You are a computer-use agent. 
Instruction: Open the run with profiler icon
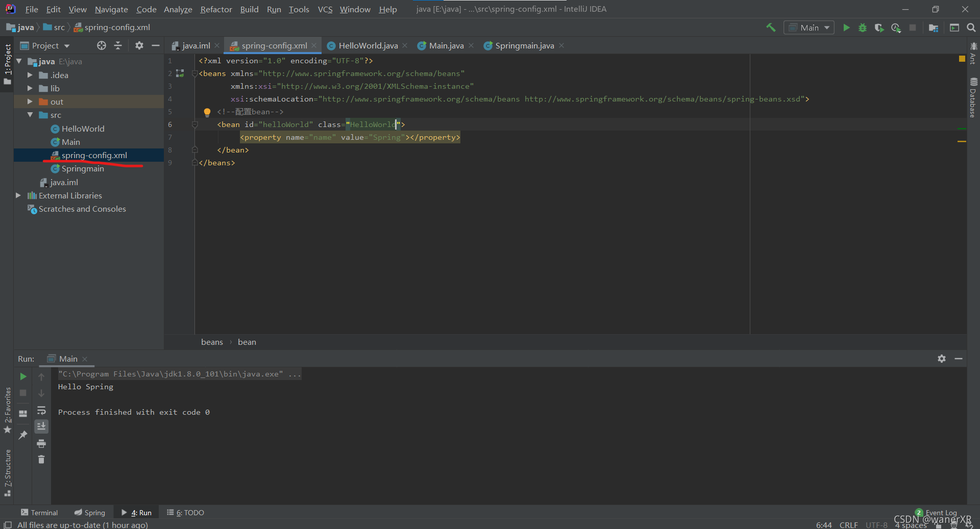click(x=896, y=28)
